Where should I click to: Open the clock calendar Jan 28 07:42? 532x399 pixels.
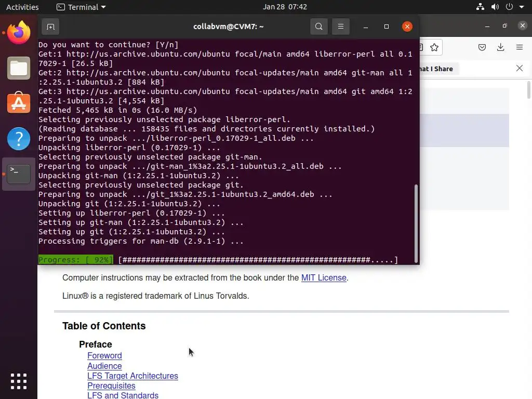coord(285,7)
